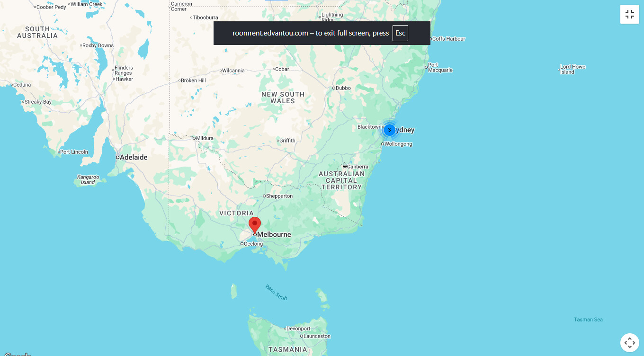Click the Griffith town label
Image resolution: width=644 pixels, height=356 pixels.
(287, 141)
